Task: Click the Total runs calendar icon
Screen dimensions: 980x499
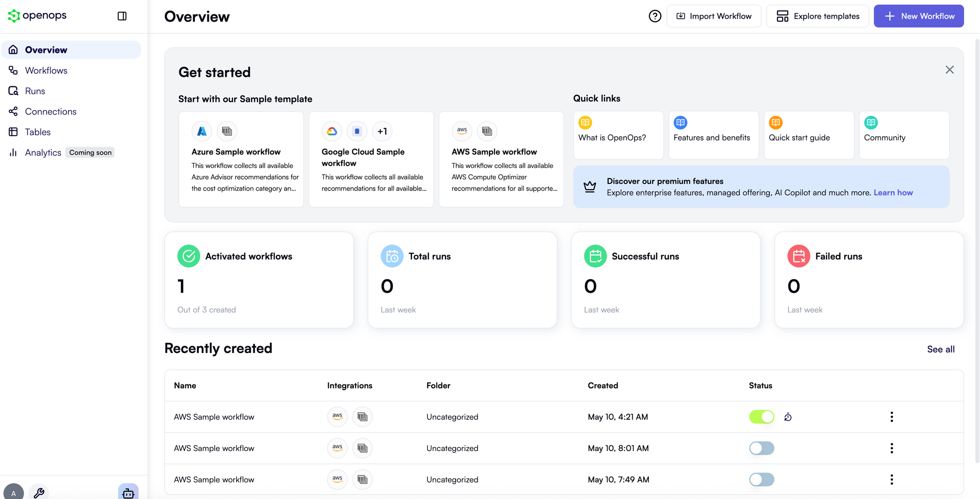Action: (392, 256)
